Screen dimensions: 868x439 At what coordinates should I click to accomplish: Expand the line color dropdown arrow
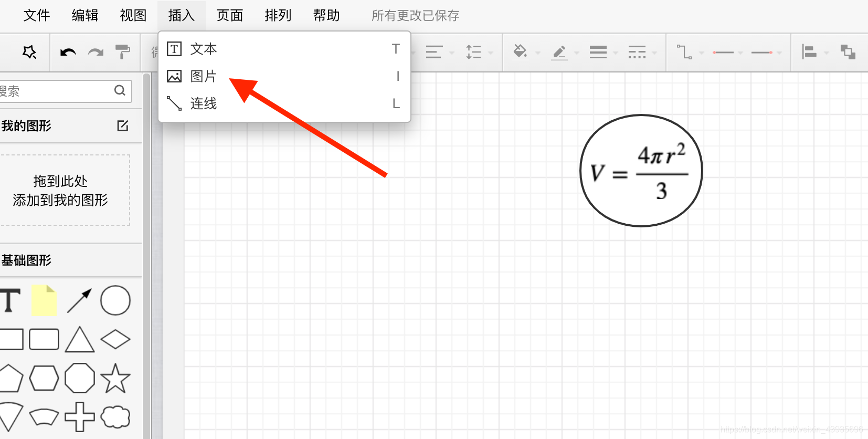(576, 53)
